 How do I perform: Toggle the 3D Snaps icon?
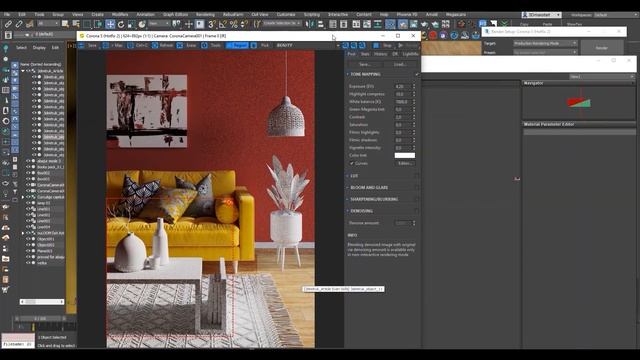[x=212, y=24]
